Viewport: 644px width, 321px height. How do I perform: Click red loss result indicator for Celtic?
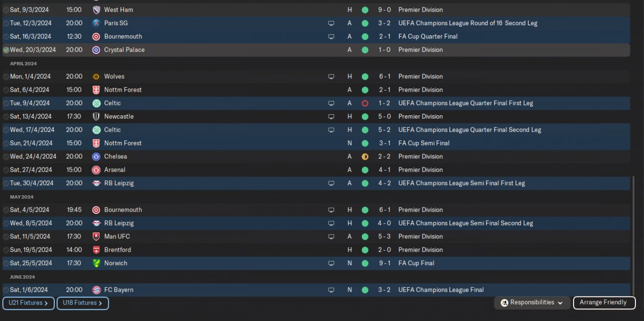365,103
